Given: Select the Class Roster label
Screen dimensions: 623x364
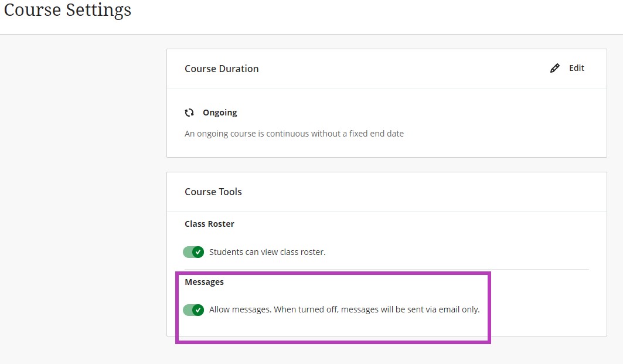Looking at the screenshot, I should (209, 223).
